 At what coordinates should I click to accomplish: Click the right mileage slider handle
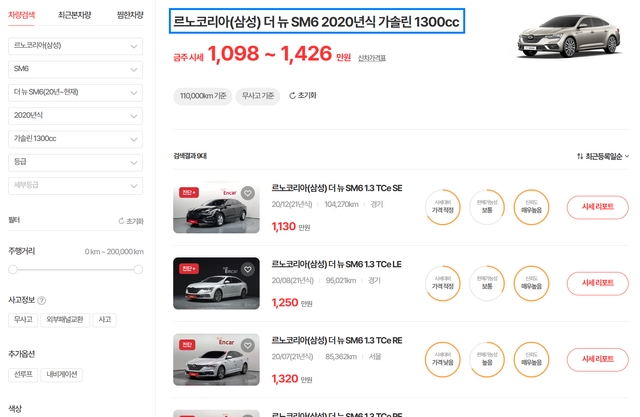tap(138, 269)
